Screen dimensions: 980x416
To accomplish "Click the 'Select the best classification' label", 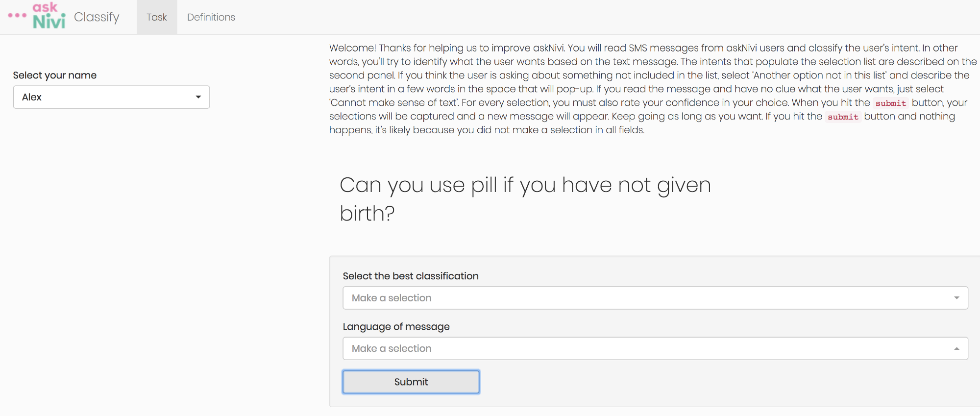I will [x=411, y=276].
